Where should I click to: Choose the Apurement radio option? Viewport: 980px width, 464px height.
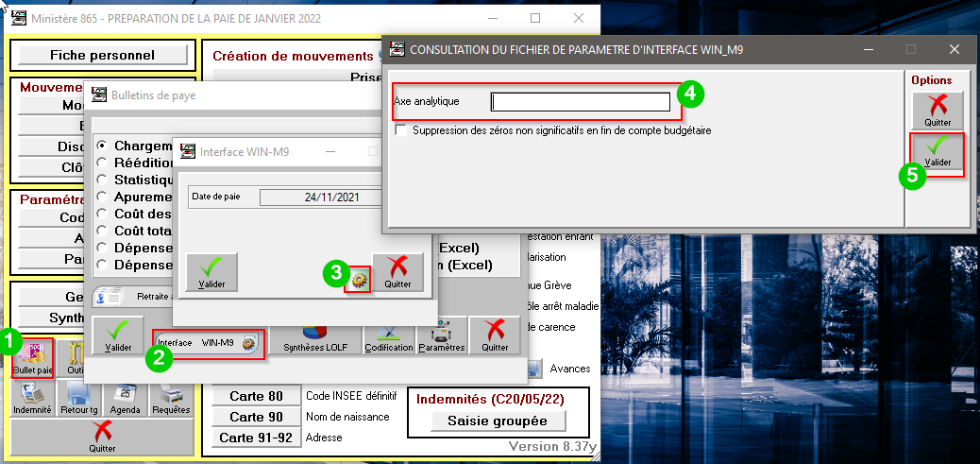(102, 197)
